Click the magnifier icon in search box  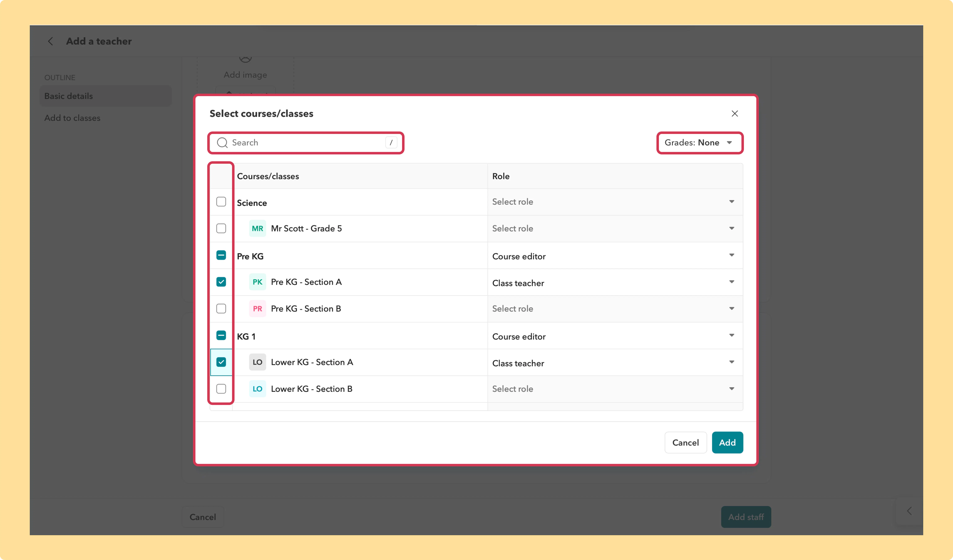pos(222,142)
